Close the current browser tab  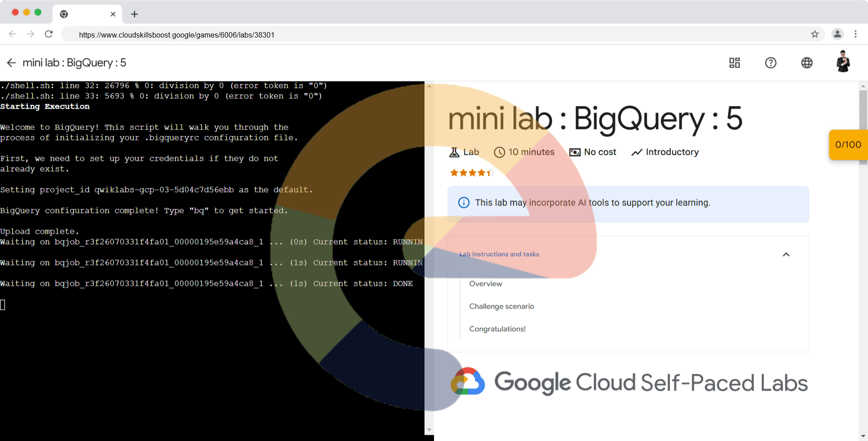113,14
